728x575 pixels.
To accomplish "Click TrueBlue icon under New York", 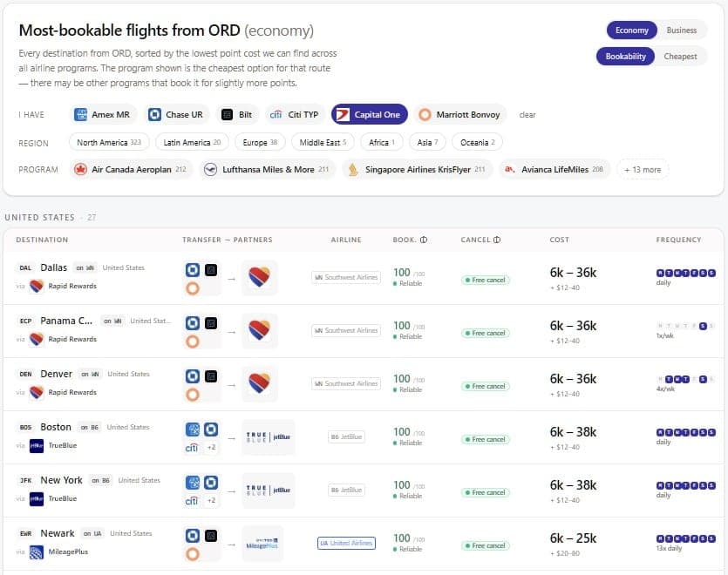I will pyautogui.click(x=37, y=498).
